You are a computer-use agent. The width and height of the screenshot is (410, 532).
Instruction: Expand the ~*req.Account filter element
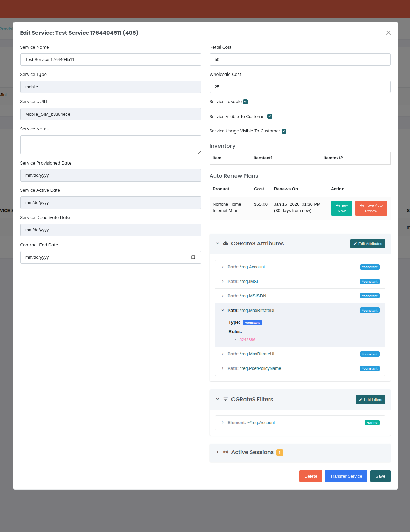click(223, 423)
